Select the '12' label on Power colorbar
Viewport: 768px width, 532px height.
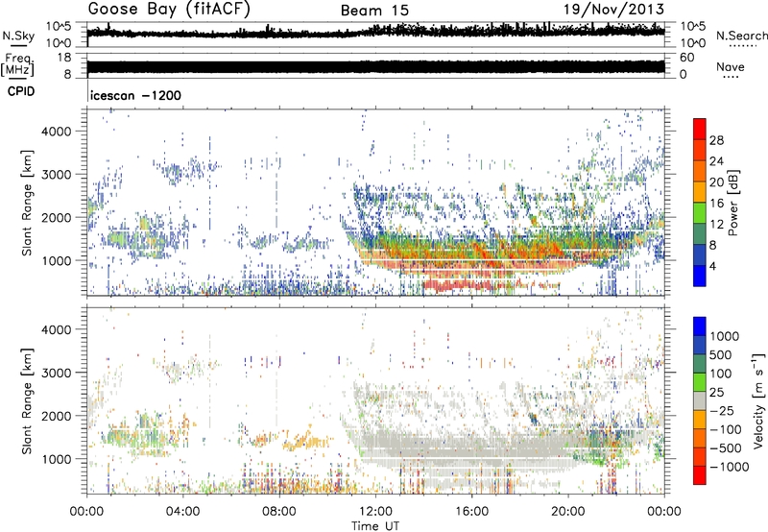point(716,225)
